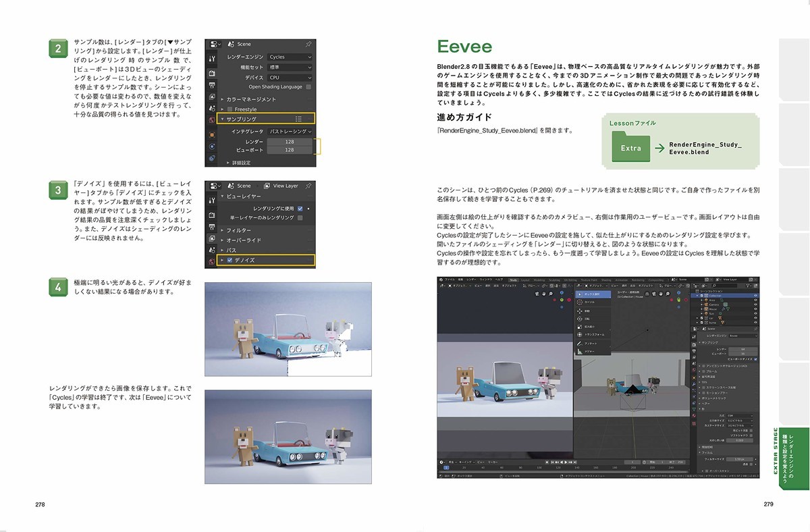Enable the Open Shading Language checkbox
Viewport: 810px width, 532px height.
(308, 87)
